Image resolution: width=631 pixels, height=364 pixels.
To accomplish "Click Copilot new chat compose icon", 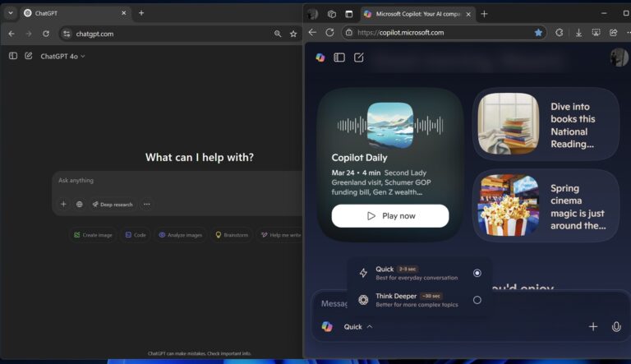I will 359,58.
